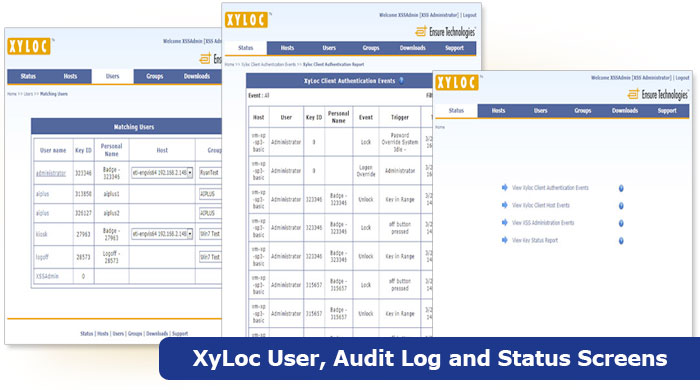The height and width of the screenshot is (390, 700).
Task: Click Home breadcrumb in Status window
Action: click(x=440, y=127)
